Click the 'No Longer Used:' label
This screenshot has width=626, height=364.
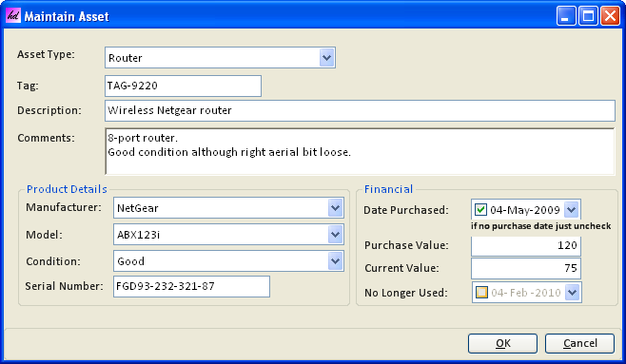point(406,293)
